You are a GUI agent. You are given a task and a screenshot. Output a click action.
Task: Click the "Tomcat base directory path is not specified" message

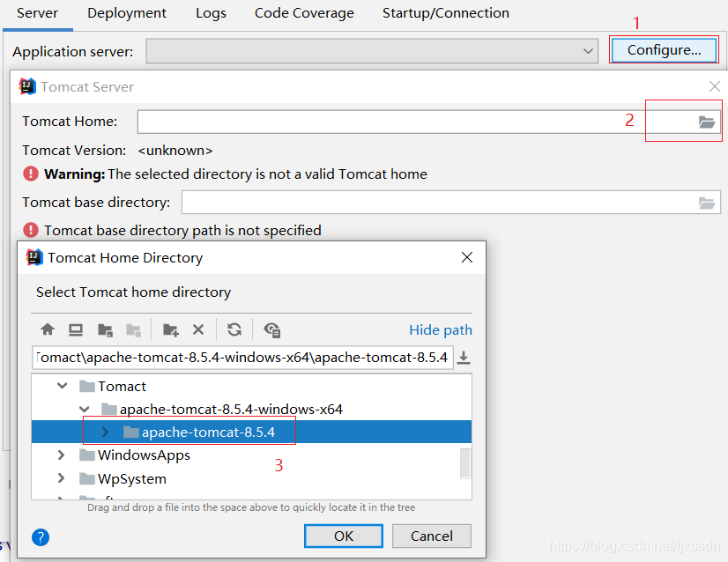tap(182, 230)
